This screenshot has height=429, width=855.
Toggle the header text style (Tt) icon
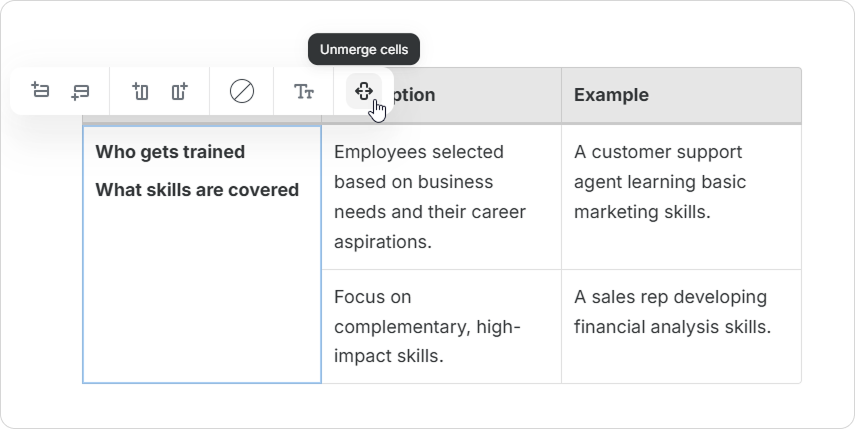[x=305, y=91]
